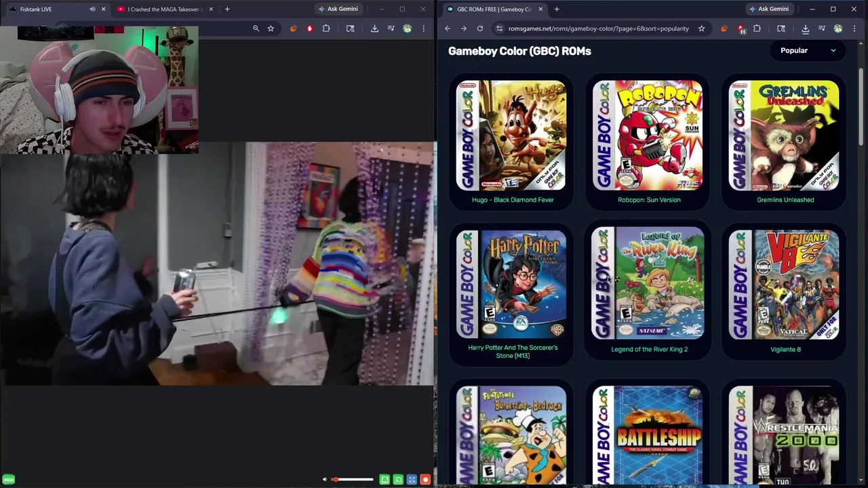Close the GBC ROMs FREE tab
868x488 pixels.
coord(539,9)
